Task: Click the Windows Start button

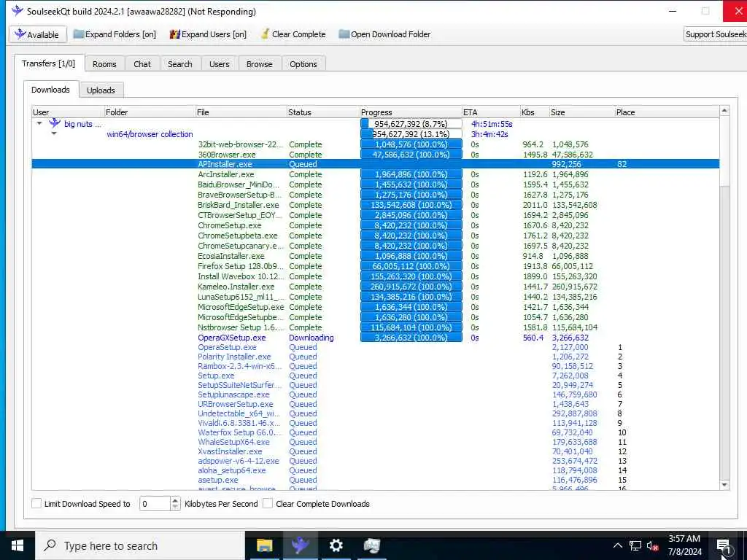Action: [x=18, y=545]
